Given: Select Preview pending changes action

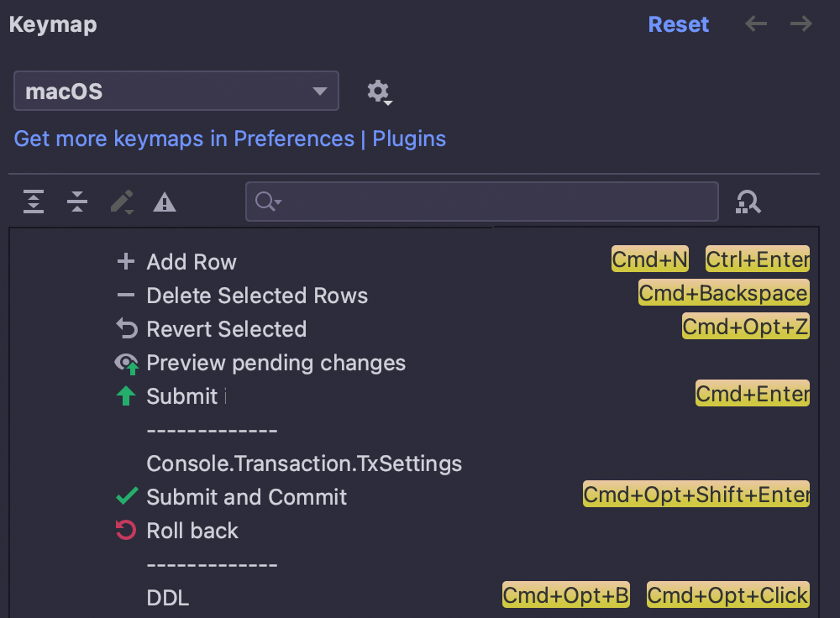Looking at the screenshot, I should pyautogui.click(x=276, y=363).
